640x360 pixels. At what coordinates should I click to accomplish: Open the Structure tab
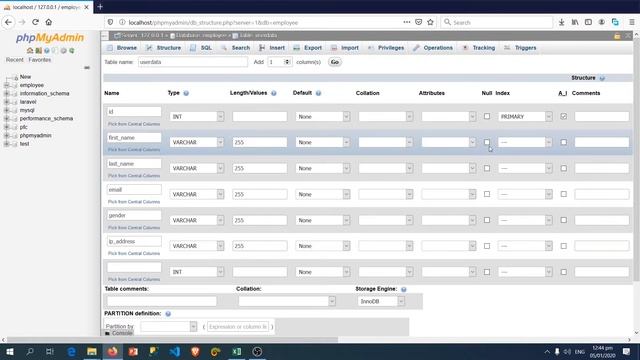[x=164, y=48]
